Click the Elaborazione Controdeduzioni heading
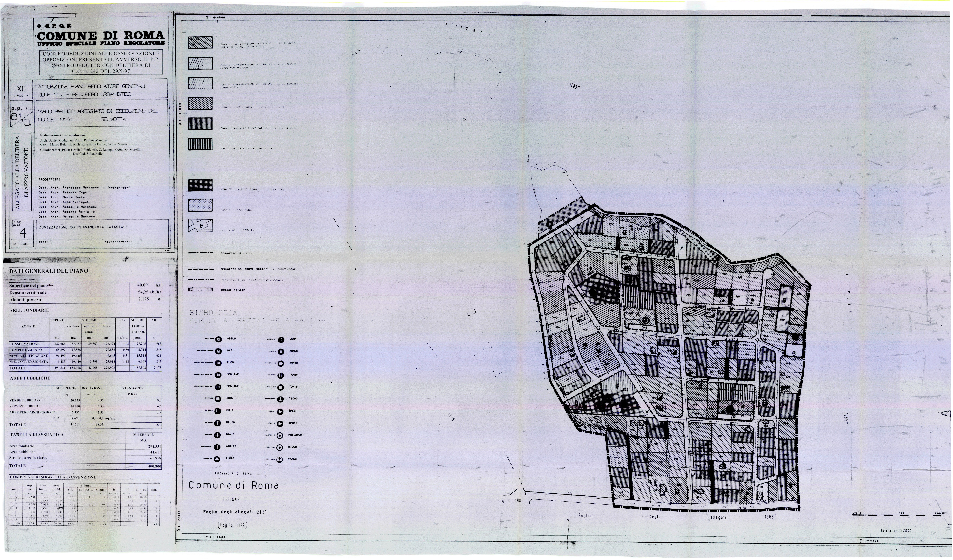Image resolution: width=953 pixels, height=560 pixels. point(63,135)
